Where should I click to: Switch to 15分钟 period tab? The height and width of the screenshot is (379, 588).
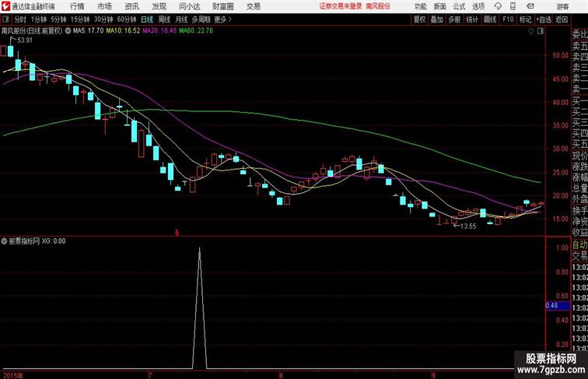[x=80, y=19]
